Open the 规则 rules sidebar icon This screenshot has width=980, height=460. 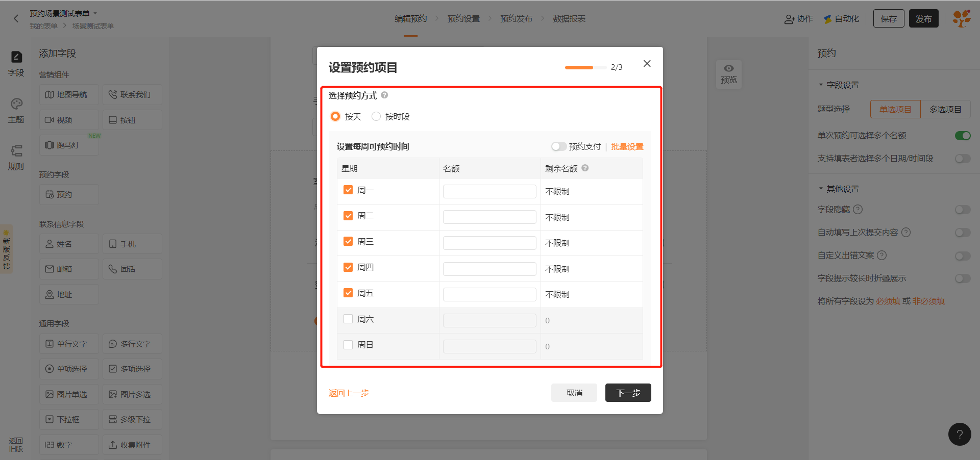click(16, 151)
